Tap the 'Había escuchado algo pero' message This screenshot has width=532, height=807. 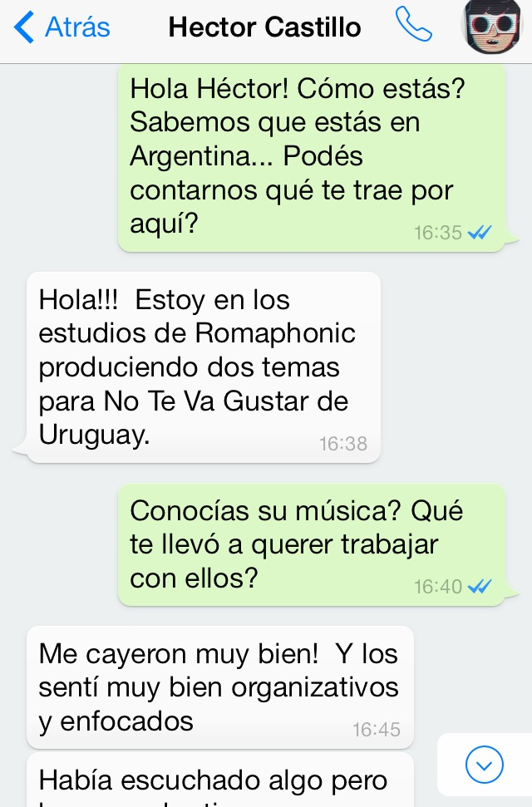(x=220, y=780)
